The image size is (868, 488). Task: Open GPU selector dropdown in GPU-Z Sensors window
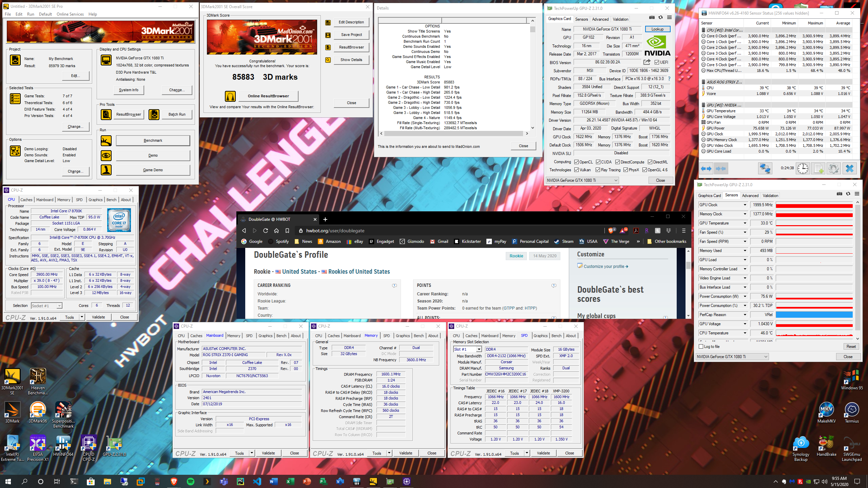coord(732,357)
